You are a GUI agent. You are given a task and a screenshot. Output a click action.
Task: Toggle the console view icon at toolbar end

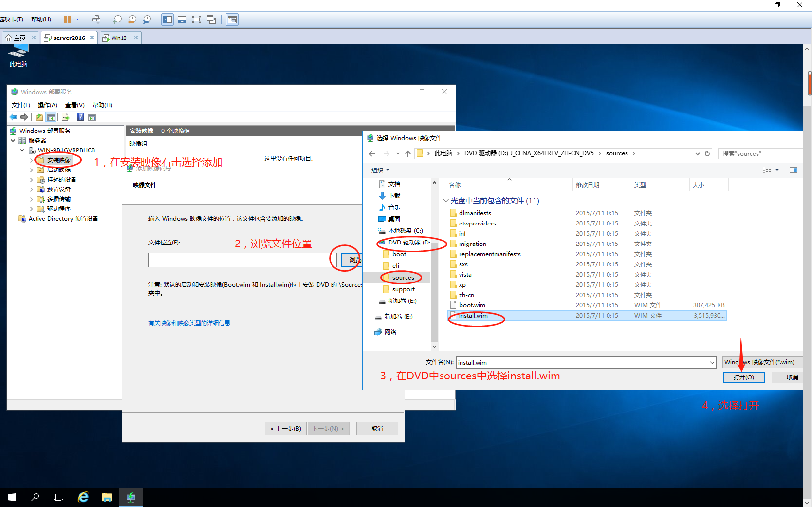coord(232,19)
